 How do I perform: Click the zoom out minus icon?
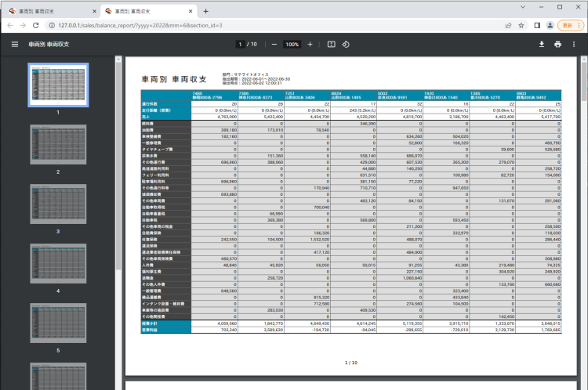[274, 45]
